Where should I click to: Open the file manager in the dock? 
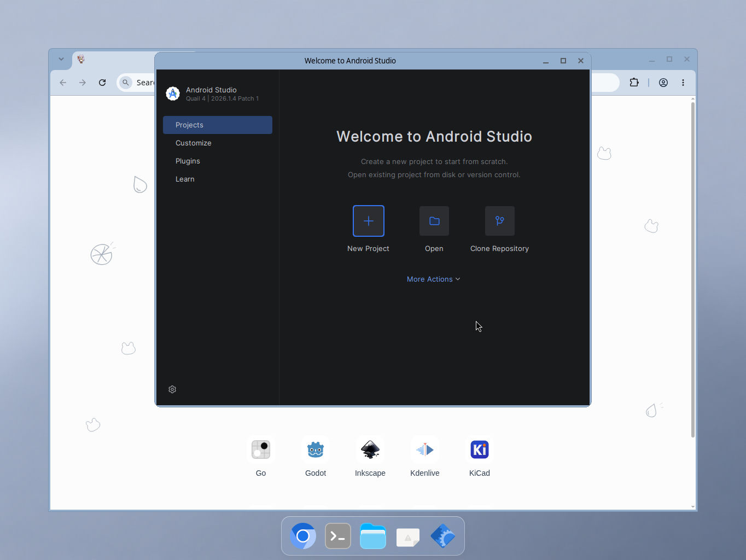pos(373,536)
